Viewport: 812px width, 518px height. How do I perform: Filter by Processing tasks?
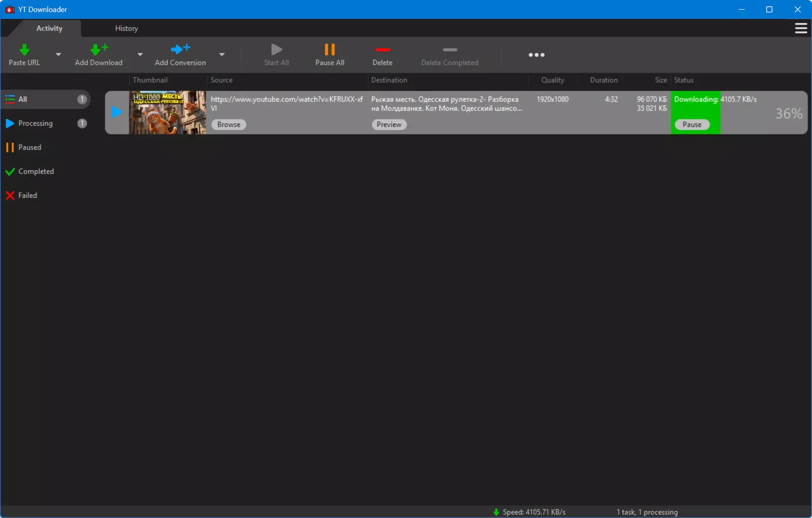click(46, 123)
